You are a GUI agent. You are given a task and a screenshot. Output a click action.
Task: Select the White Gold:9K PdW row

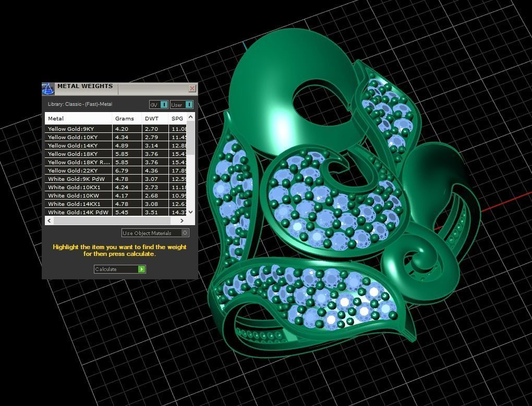point(116,179)
